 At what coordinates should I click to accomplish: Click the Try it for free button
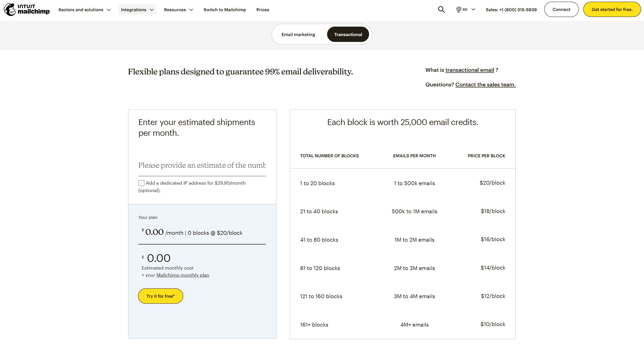click(160, 296)
